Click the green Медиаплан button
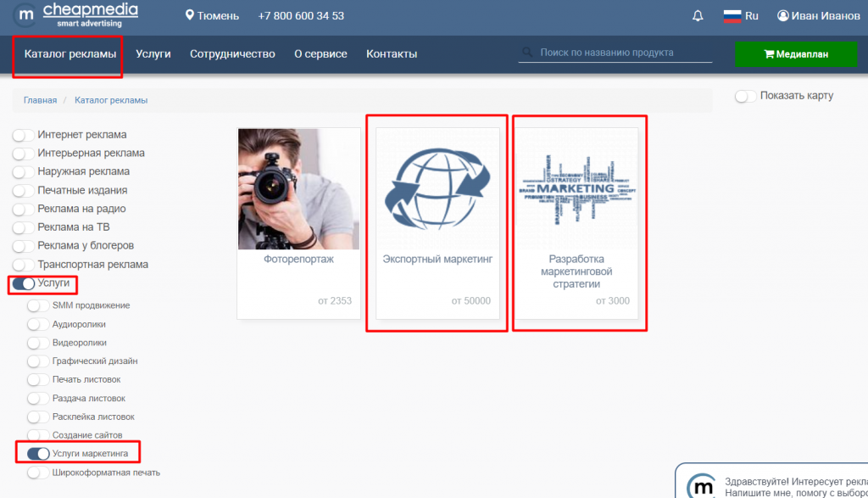 tap(795, 54)
